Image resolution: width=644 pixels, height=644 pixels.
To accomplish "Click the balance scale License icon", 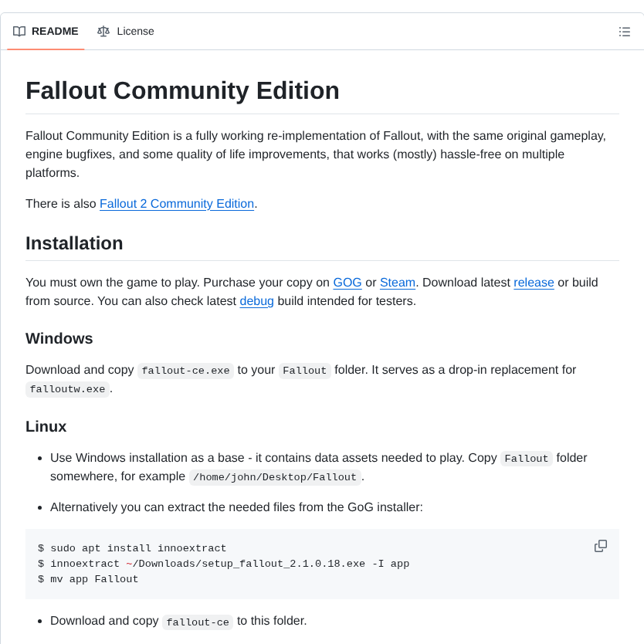I will point(103,32).
